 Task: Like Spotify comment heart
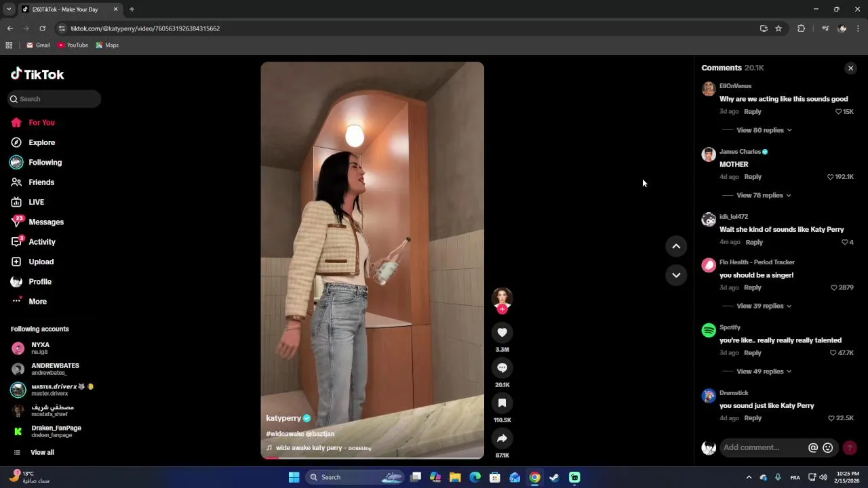click(x=833, y=353)
